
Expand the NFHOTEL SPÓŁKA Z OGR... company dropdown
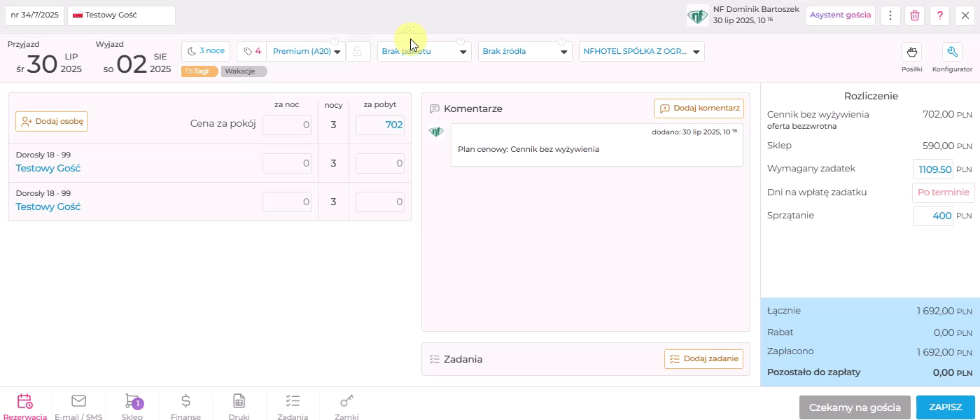pos(642,51)
